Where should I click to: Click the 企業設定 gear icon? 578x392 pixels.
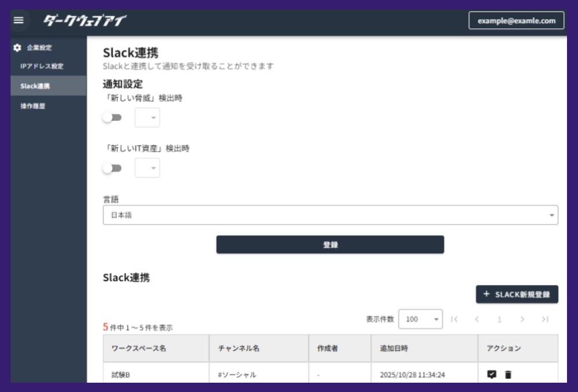point(18,48)
